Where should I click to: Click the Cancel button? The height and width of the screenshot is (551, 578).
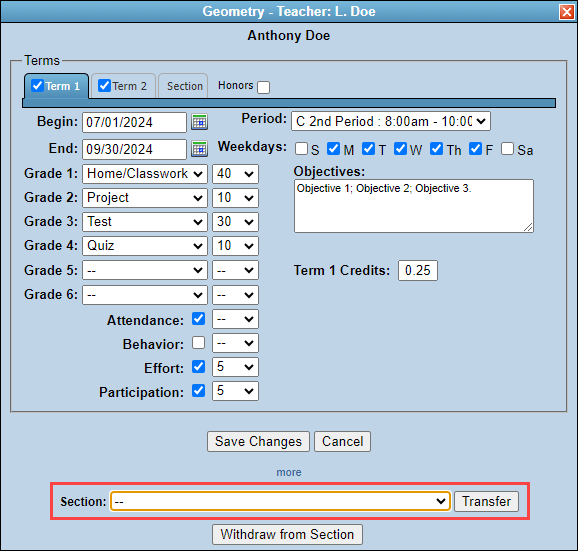click(x=342, y=442)
